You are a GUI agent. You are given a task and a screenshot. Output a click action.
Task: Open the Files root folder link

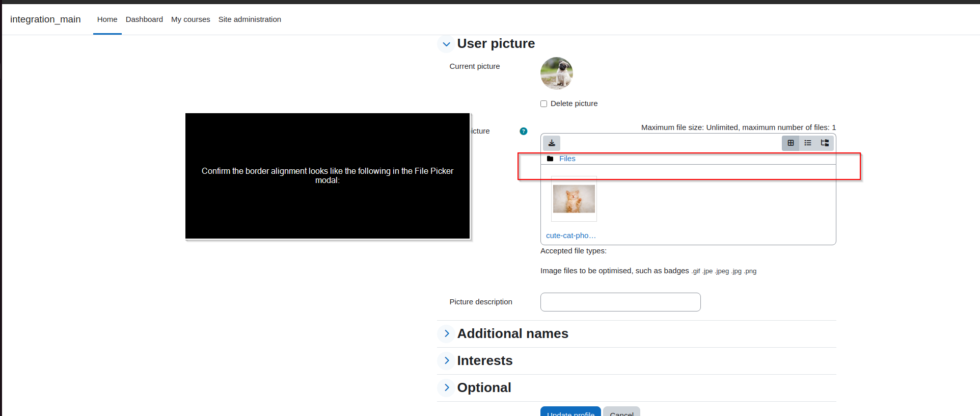[x=567, y=159]
